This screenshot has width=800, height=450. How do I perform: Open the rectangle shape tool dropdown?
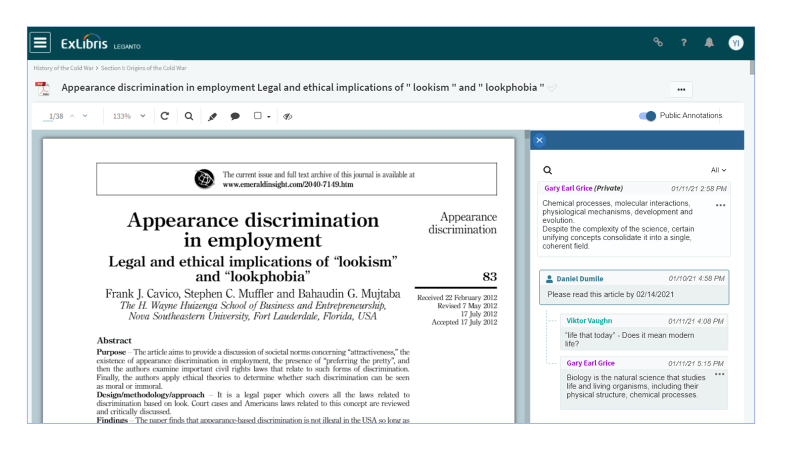coord(262,116)
